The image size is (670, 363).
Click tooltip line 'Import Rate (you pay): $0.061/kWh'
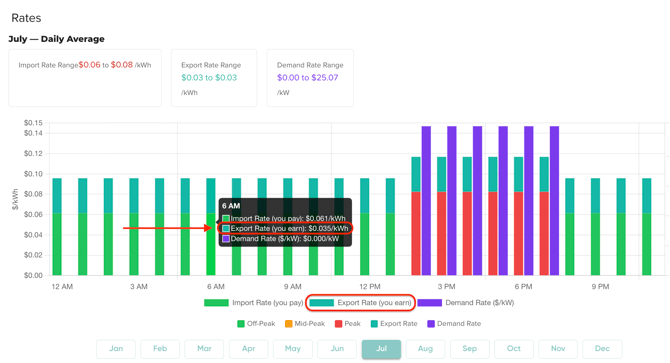tap(284, 219)
